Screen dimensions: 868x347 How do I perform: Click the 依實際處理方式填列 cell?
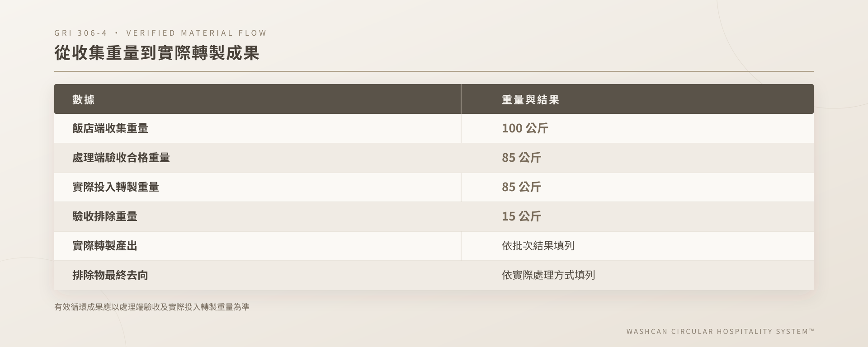pyautogui.click(x=548, y=275)
